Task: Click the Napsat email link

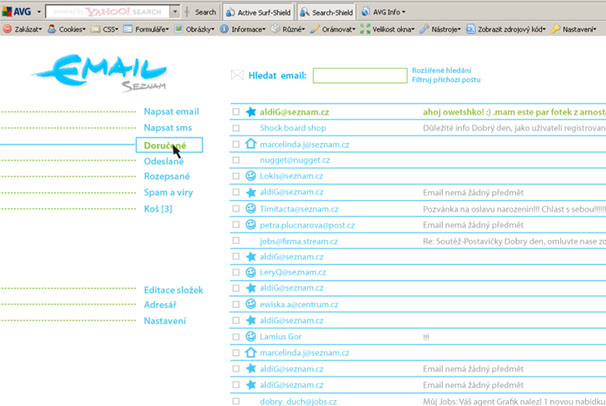Action: pyautogui.click(x=171, y=112)
